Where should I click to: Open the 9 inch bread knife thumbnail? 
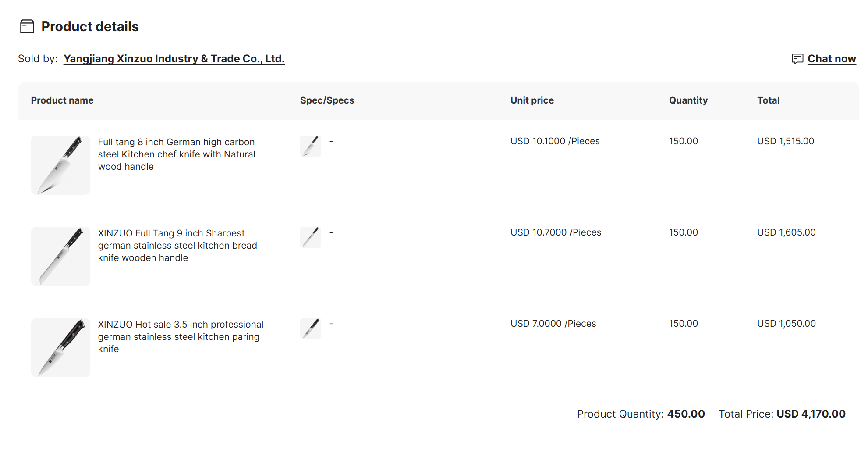coord(60,256)
